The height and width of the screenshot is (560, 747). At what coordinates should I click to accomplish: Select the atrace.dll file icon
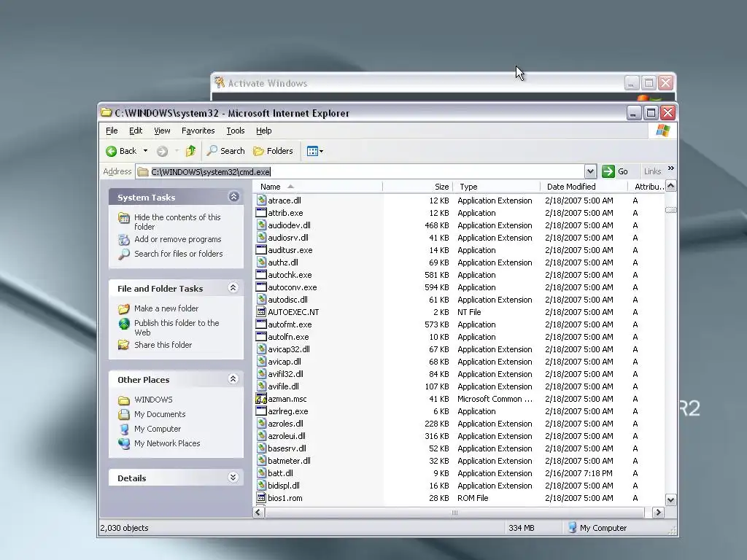[261, 201]
